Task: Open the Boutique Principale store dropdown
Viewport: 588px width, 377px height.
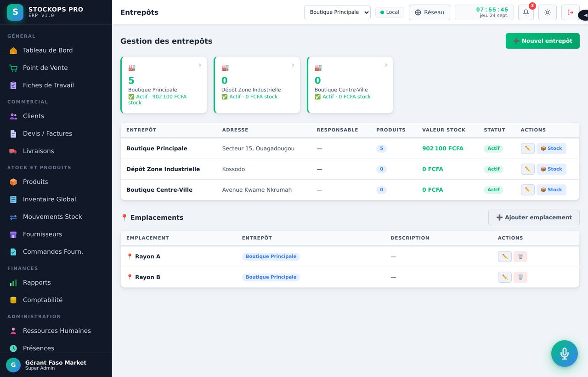Action: (337, 12)
